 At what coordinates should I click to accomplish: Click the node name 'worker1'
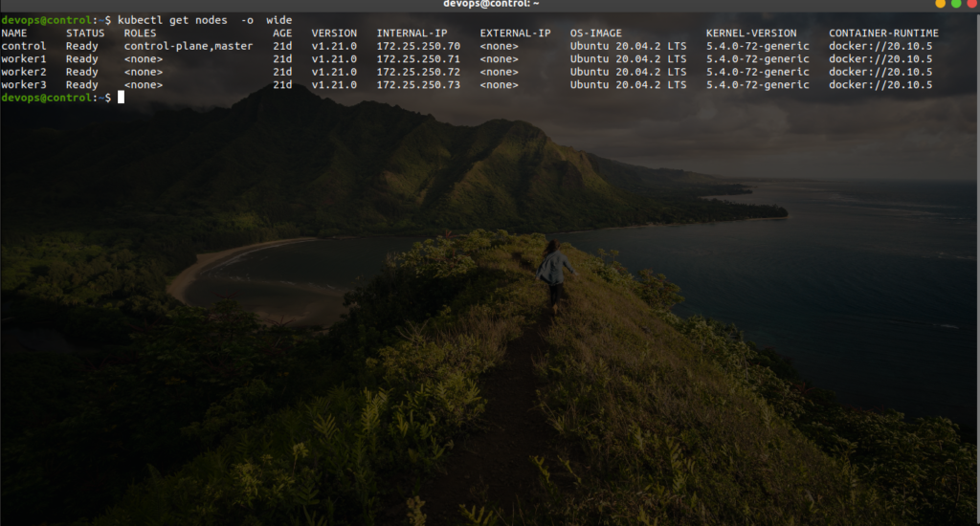tap(24, 59)
